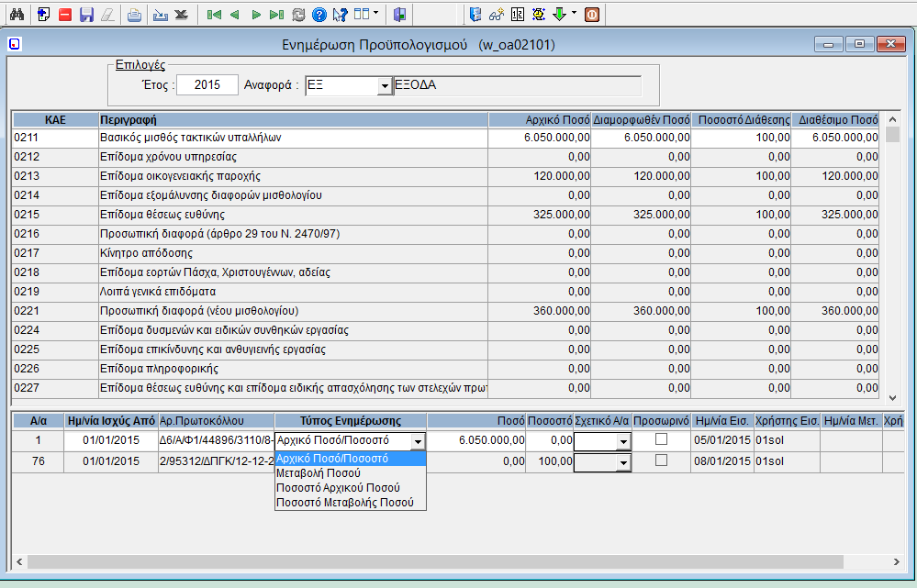This screenshot has width=917, height=588.
Task: Toggle Τύπος Ενημέρωσης dropdown in row 1
Action: (418, 442)
